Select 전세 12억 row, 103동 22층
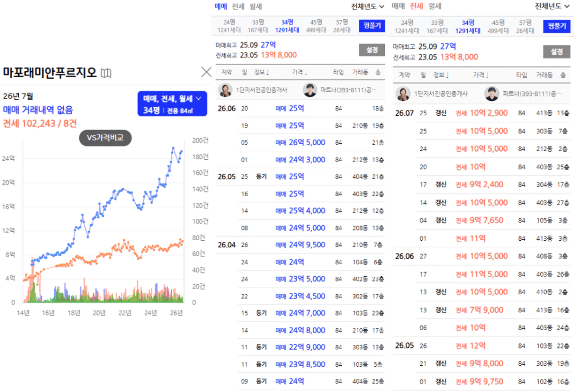 click(x=482, y=346)
